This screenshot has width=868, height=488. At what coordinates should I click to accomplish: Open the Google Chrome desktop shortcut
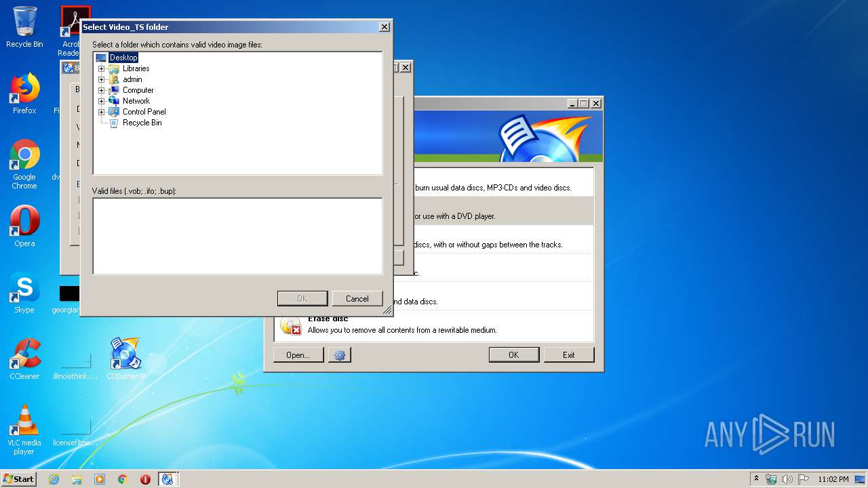[24, 164]
